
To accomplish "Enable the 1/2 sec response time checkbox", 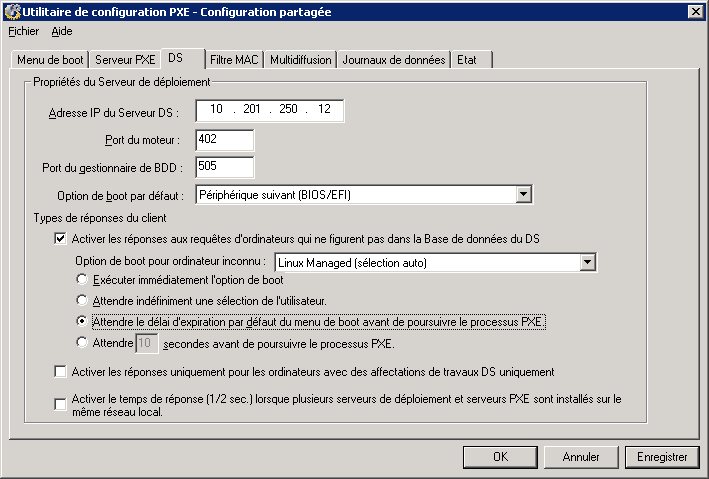I will (59, 404).
